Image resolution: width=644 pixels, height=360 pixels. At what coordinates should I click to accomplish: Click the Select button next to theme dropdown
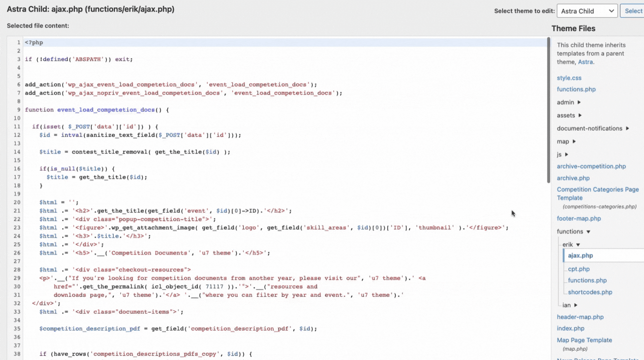[633, 11]
